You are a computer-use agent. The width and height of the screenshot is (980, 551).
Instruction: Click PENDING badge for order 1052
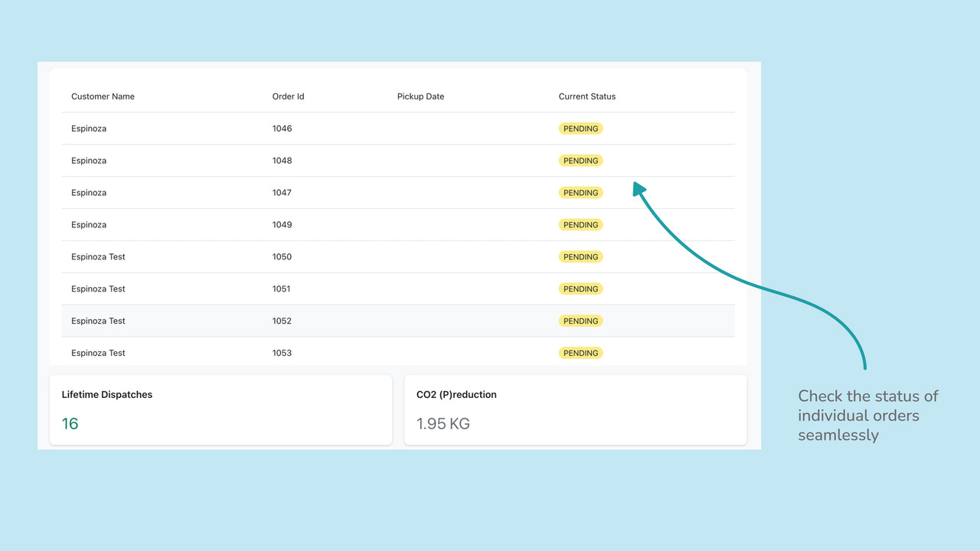580,321
